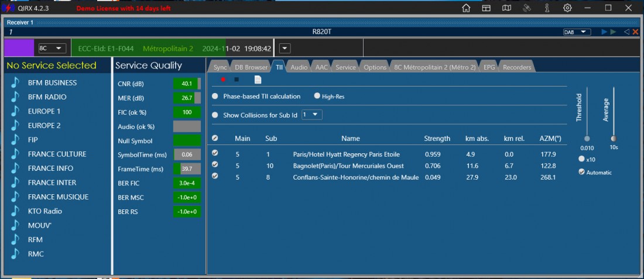Click the music note icon beside EUROPE 2
This screenshot has width=644, height=279.
click(x=15, y=126)
